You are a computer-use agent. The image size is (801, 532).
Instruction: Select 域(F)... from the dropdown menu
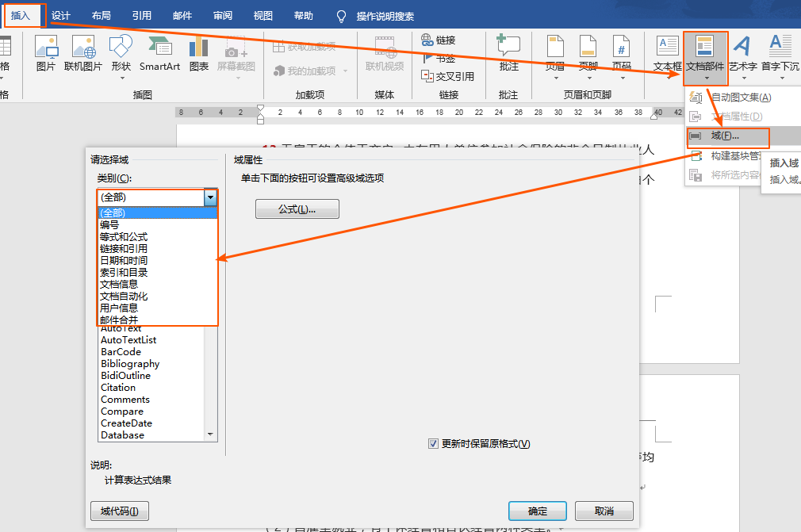pyautogui.click(x=724, y=136)
